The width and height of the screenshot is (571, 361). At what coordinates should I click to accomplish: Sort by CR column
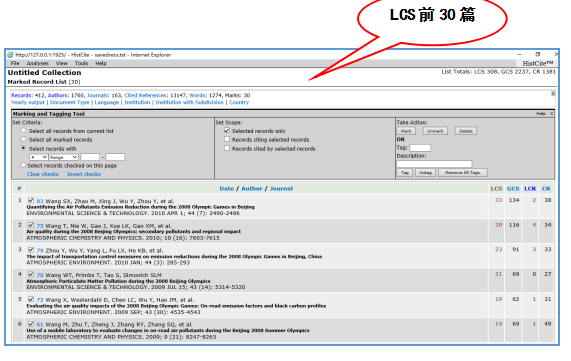tap(546, 189)
